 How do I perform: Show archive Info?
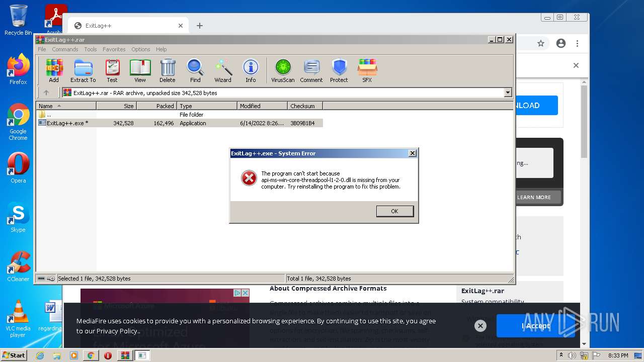coord(251,70)
